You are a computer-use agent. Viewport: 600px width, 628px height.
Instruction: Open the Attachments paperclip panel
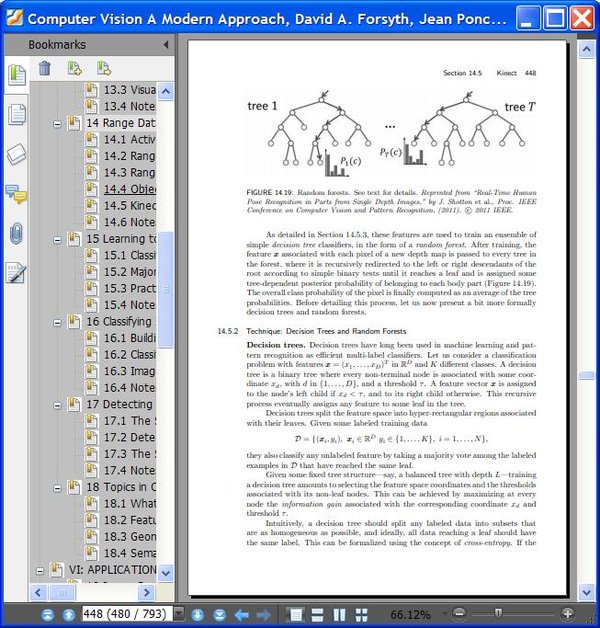16,233
